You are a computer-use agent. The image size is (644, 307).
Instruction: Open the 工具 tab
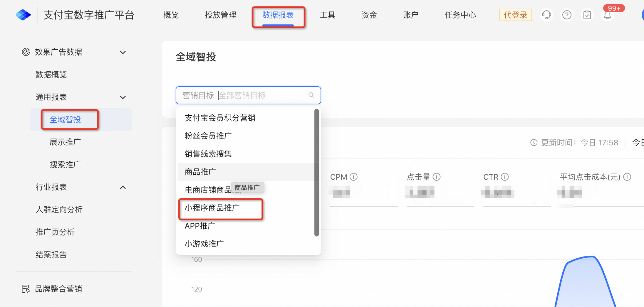coord(328,15)
